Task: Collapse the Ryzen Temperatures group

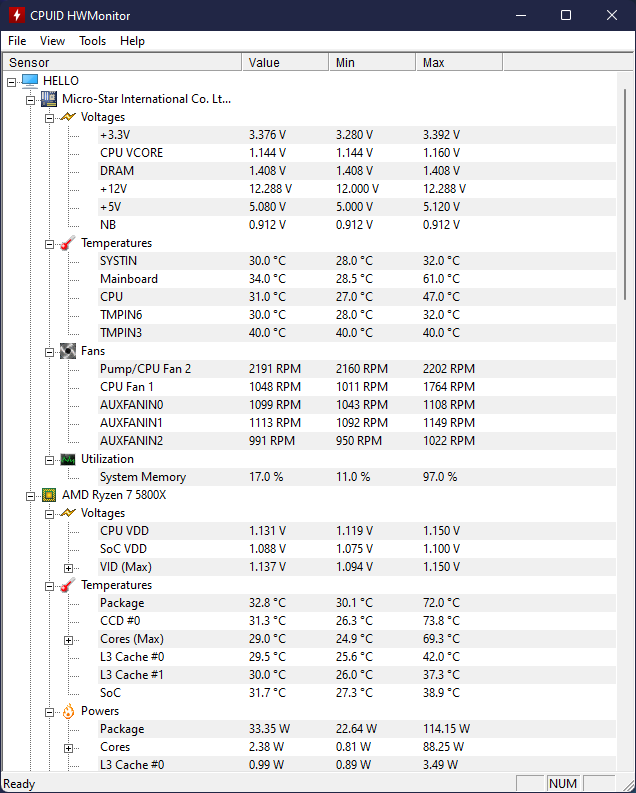Action: [49, 587]
